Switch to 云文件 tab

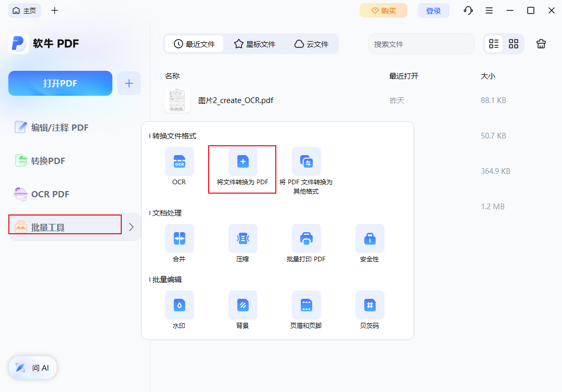point(312,44)
